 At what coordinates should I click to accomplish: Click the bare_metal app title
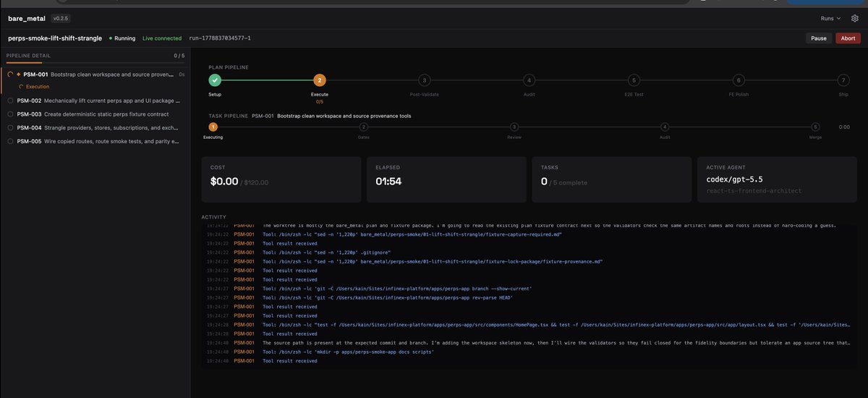tap(27, 18)
